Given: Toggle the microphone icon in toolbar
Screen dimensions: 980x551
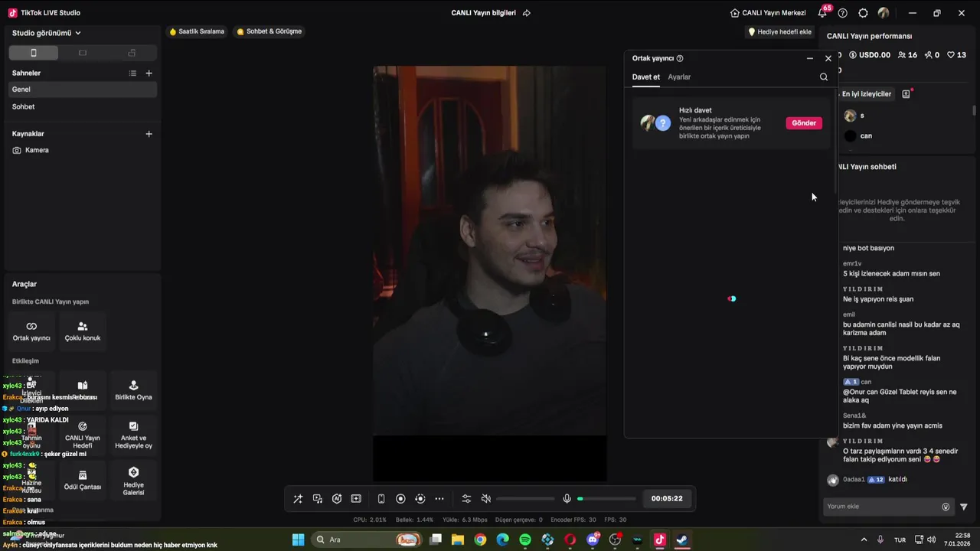Looking at the screenshot, I should 567,499.
